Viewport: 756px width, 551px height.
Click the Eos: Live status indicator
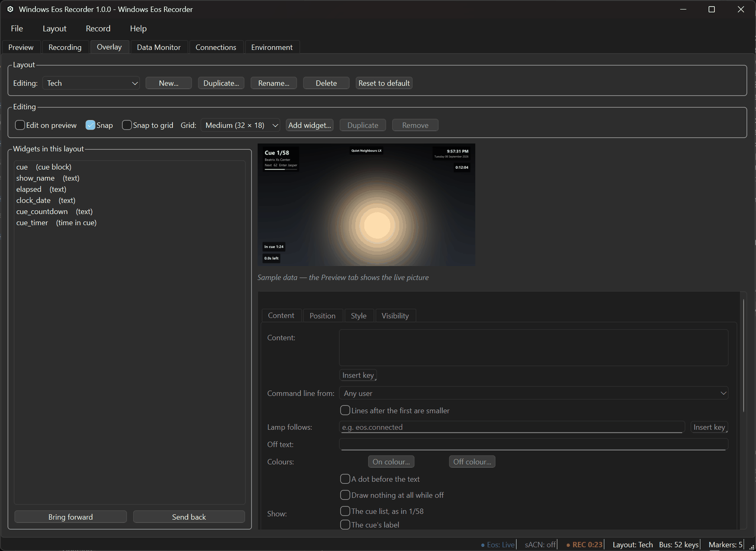pos(498,545)
